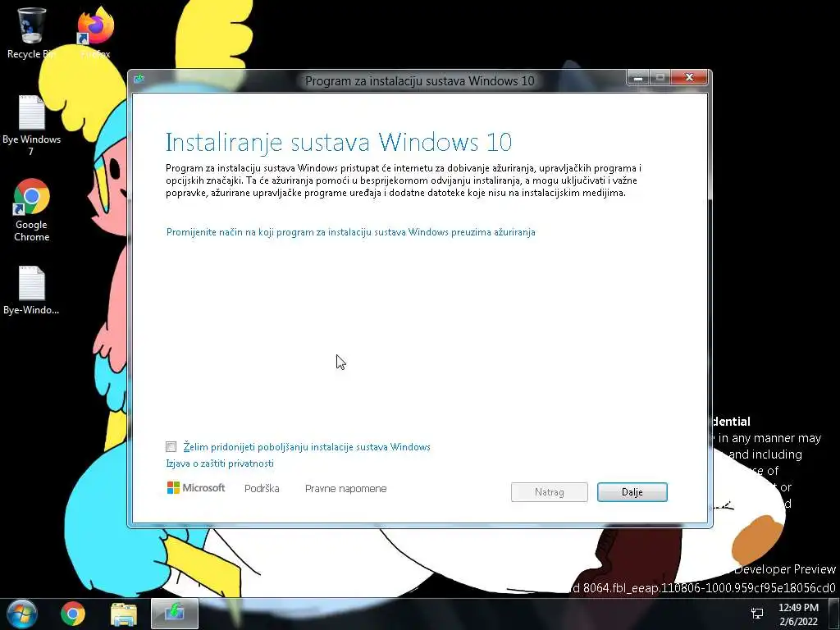Minimize the Windows 10 setup window
Screen dimensions: 840x630
pyautogui.click(x=638, y=78)
